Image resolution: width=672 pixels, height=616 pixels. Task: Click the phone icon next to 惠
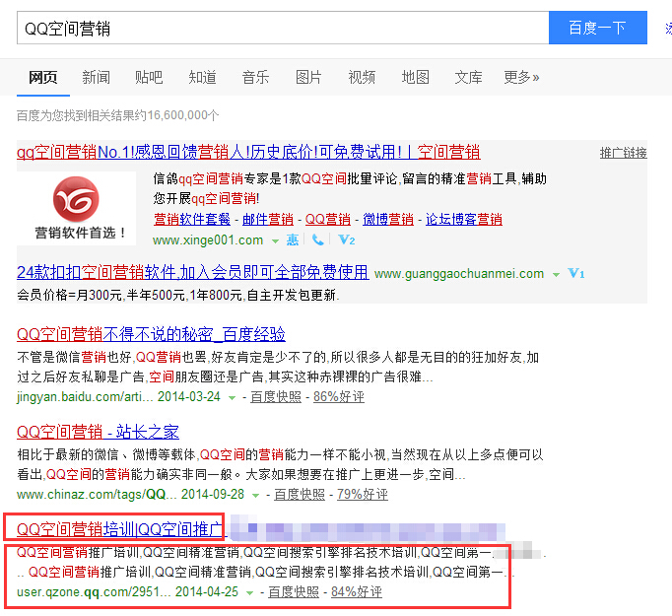tap(317, 240)
